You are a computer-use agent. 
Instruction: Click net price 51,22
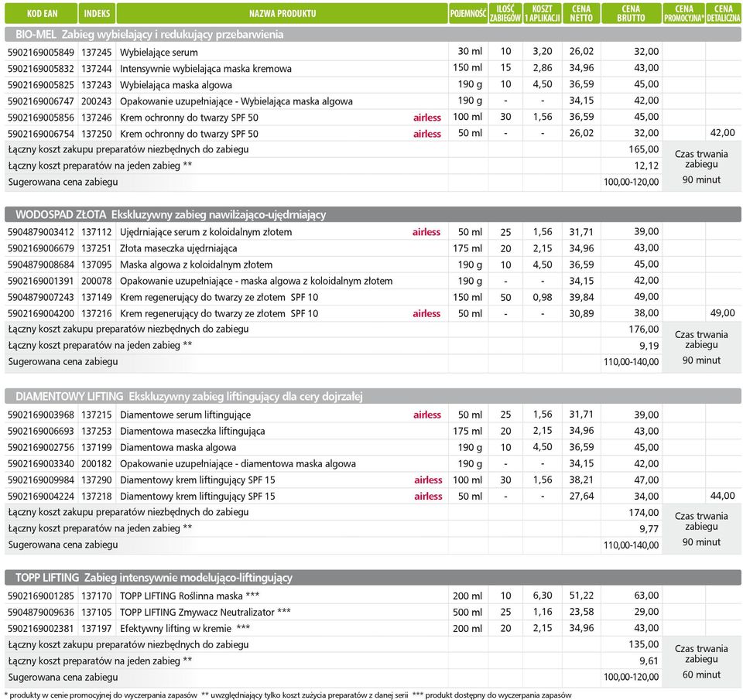click(581, 596)
